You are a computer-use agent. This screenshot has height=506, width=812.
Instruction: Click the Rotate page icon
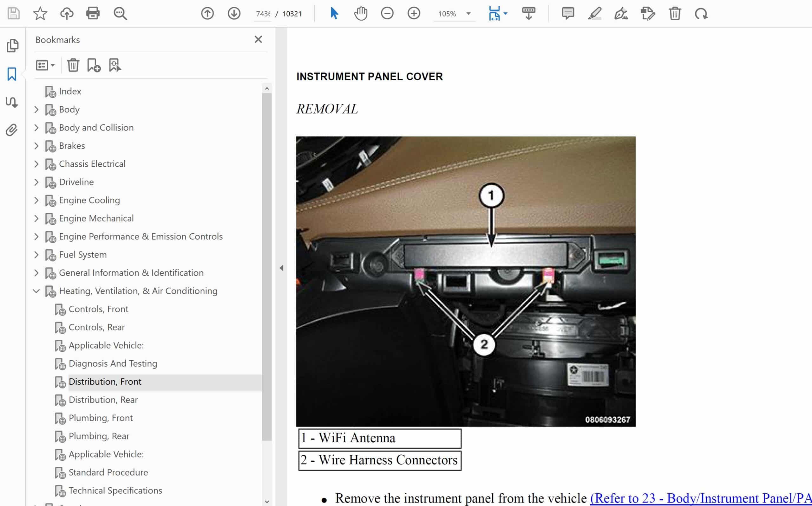[x=701, y=14]
